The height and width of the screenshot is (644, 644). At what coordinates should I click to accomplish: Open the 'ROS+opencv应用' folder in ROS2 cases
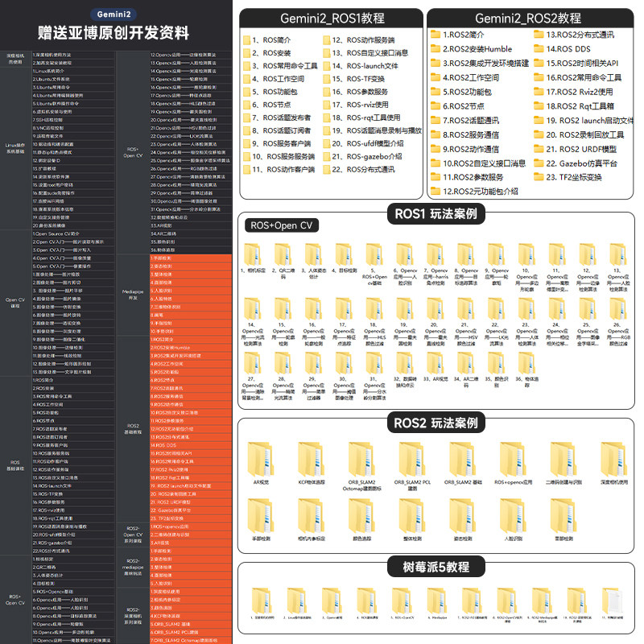pos(514,460)
